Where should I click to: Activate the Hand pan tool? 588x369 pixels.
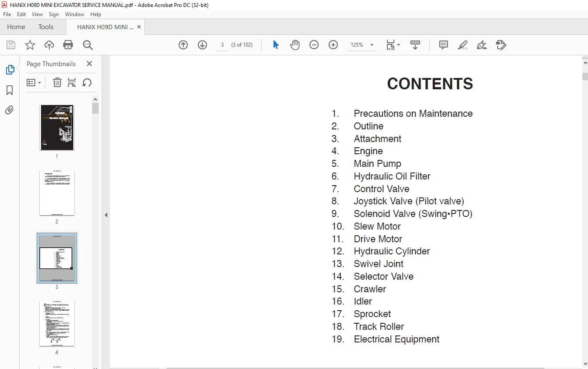point(295,45)
